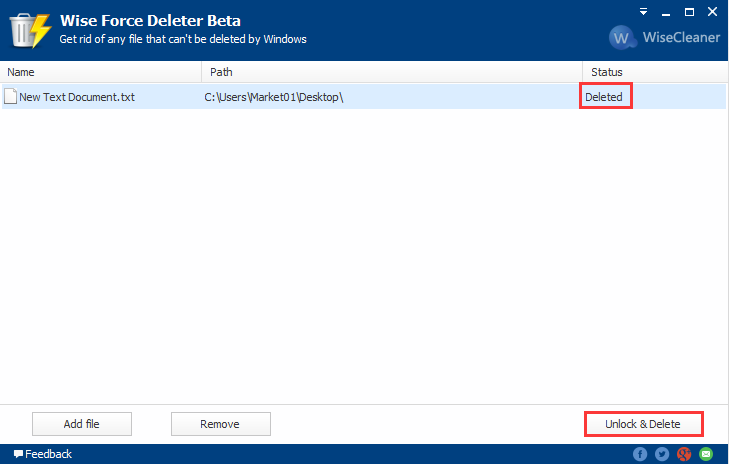The height and width of the screenshot is (464, 729).
Task: Select the New Text Document.txt row
Action: [364, 97]
